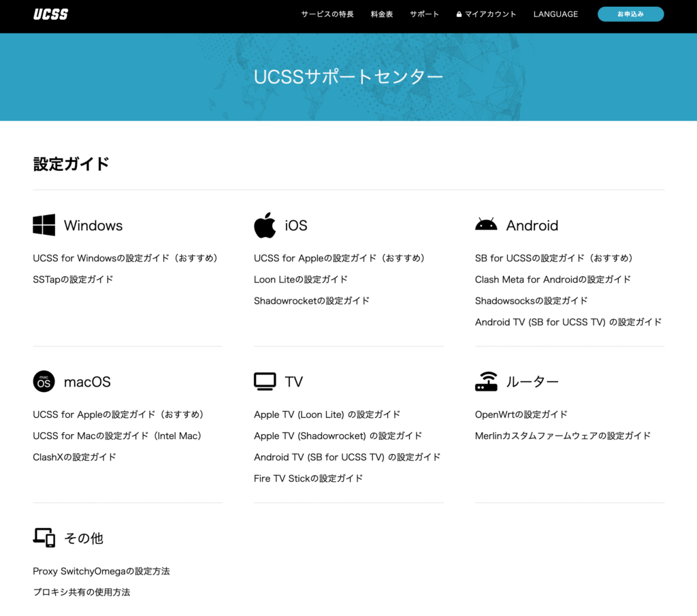Click the router icon beside ルーター
Image resolution: width=697 pixels, height=616 pixels.
486,381
